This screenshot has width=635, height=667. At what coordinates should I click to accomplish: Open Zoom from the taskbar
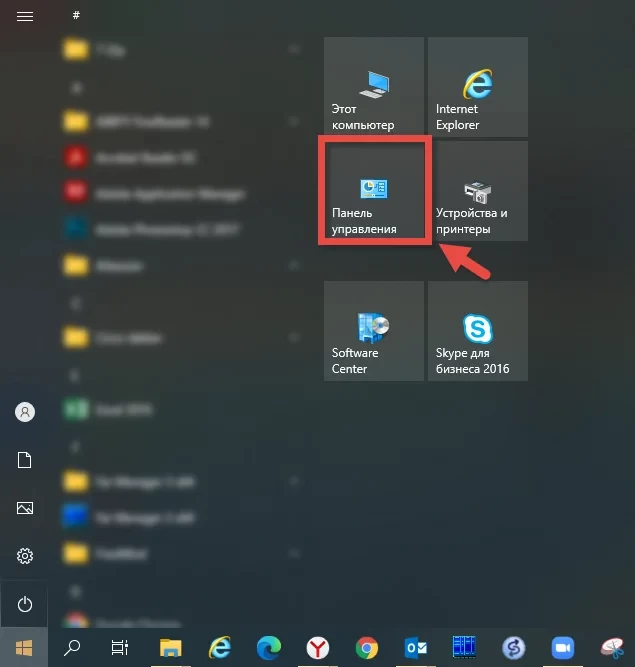(562, 648)
